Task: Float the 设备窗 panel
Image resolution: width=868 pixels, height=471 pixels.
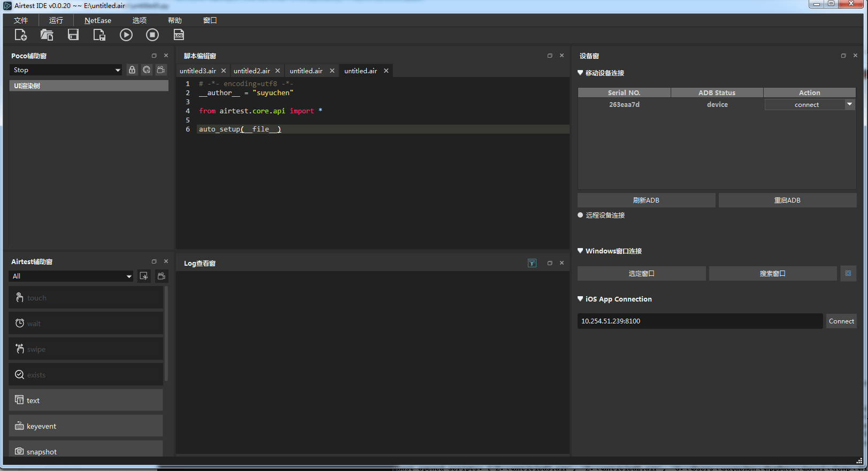Action: coord(843,56)
